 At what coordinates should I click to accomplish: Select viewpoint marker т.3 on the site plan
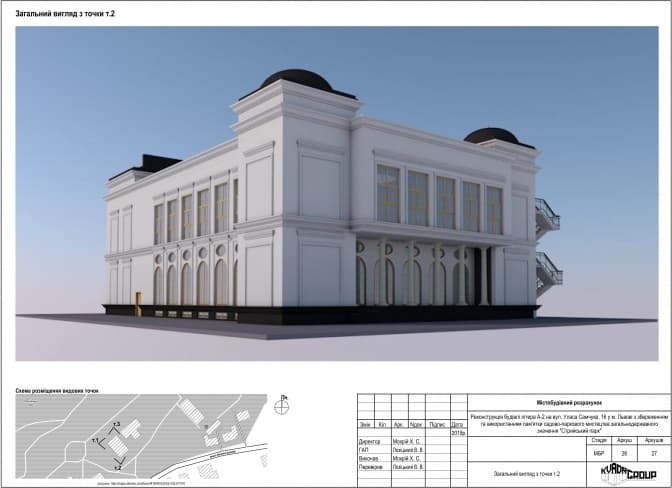(117, 427)
